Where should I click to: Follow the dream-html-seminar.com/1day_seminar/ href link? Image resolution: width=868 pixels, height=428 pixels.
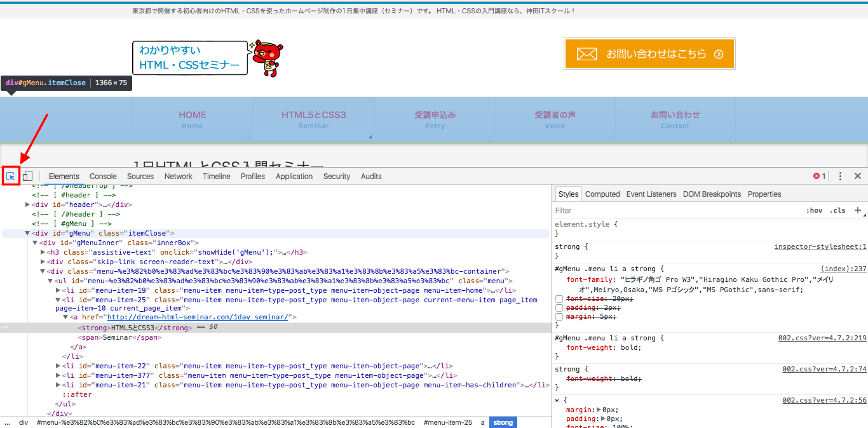(198, 317)
